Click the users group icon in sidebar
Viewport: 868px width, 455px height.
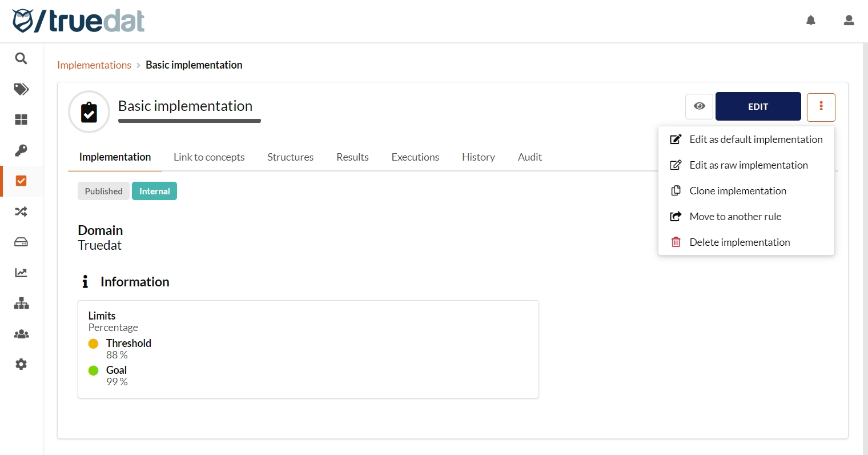[x=21, y=334]
